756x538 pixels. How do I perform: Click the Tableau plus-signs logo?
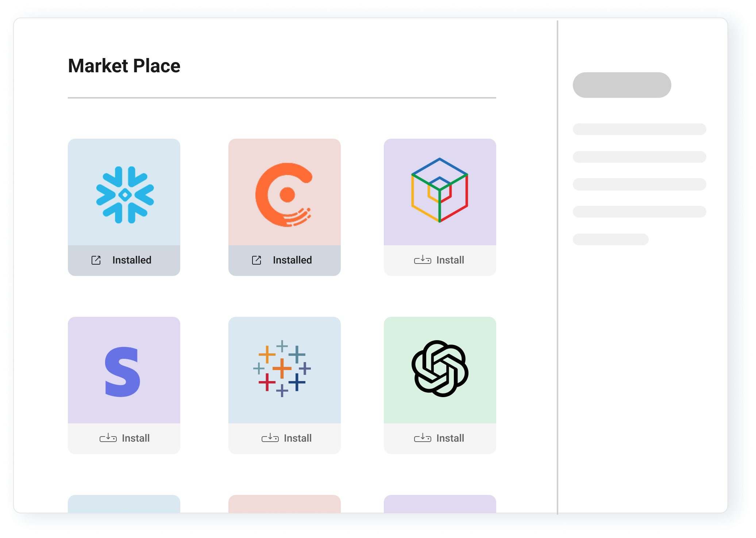click(282, 368)
